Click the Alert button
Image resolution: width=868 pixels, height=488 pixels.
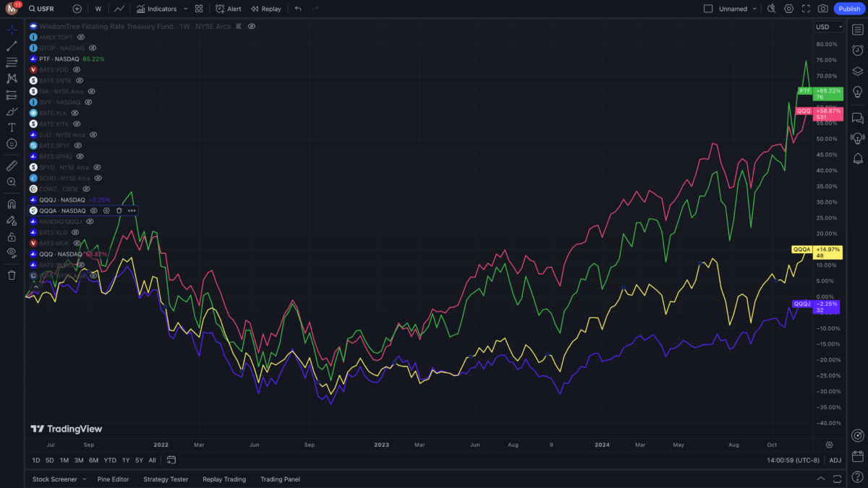[x=229, y=9]
